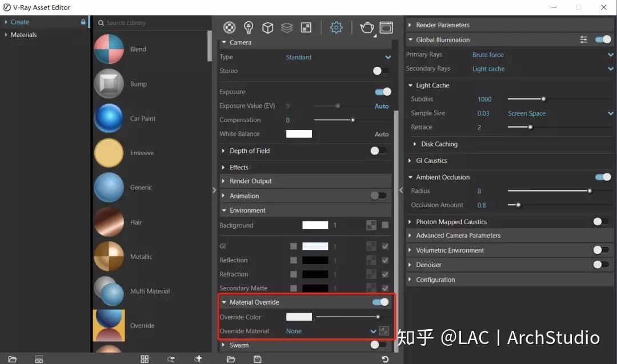617x364 pixels.
Task: Click the lock icon next to Create
Action: pyautogui.click(x=83, y=22)
